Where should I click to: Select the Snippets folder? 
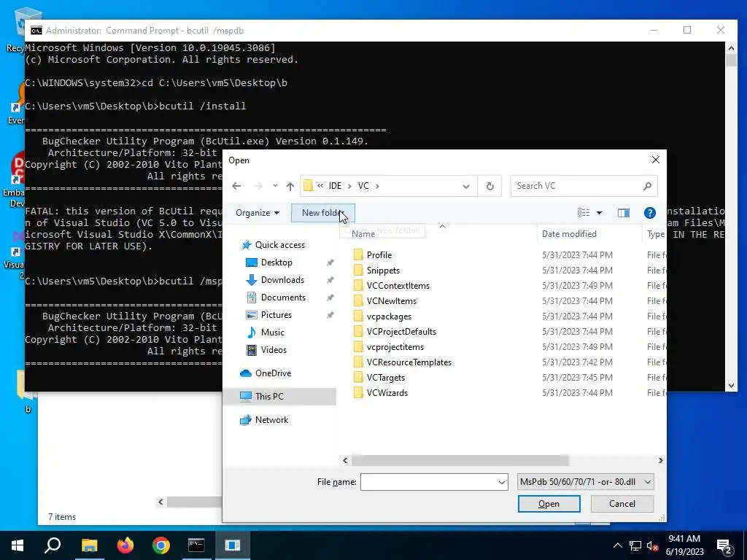pyautogui.click(x=383, y=271)
